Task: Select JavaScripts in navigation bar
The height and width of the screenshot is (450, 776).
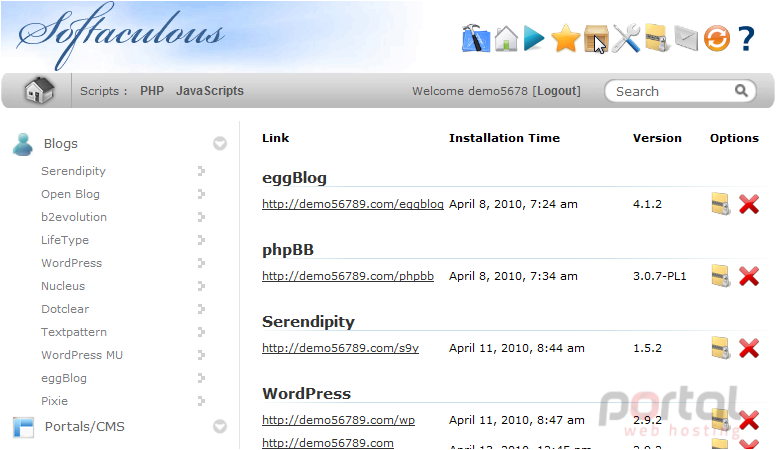Action: coord(210,91)
